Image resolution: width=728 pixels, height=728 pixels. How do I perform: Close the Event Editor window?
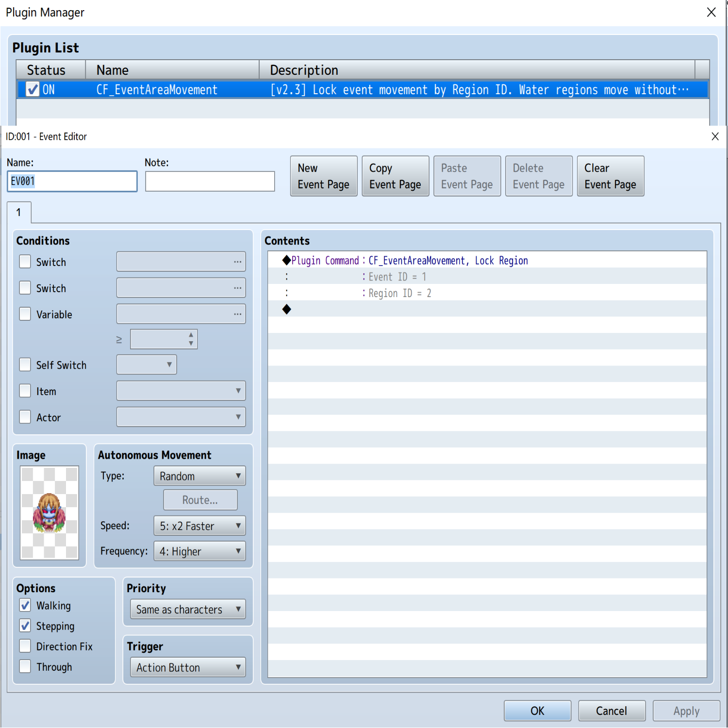[x=715, y=136]
